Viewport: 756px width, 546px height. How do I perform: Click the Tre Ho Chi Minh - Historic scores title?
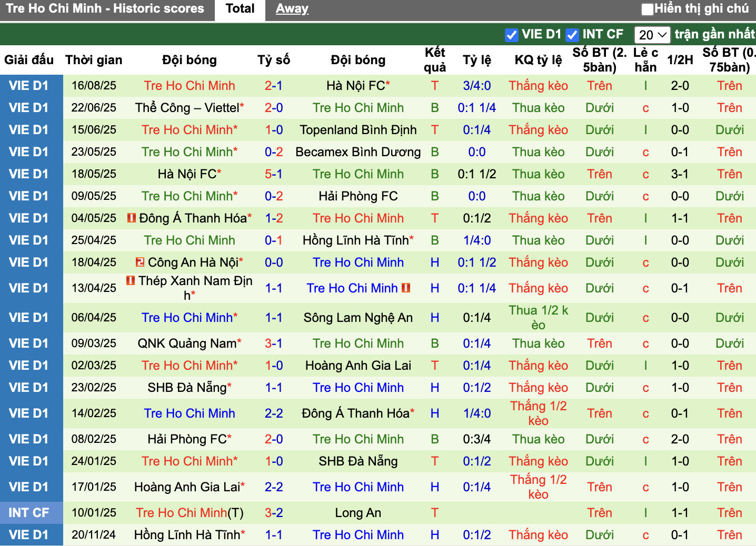click(105, 8)
